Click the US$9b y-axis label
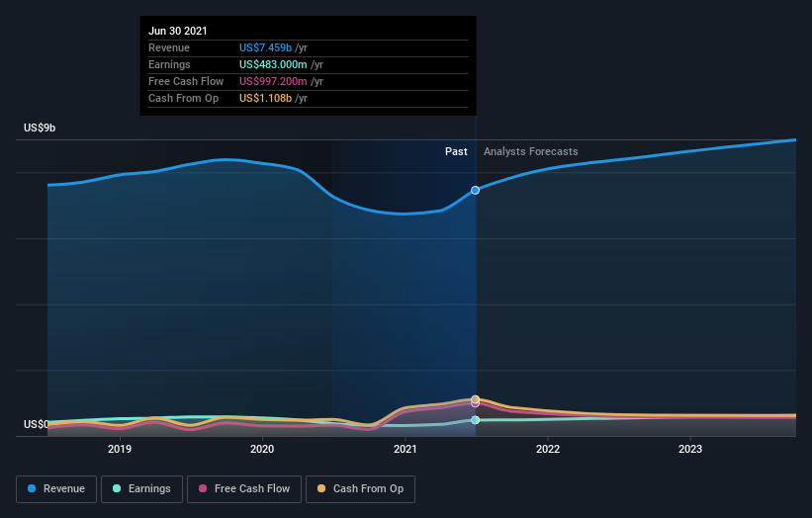Screen dimensions: 812x518 tap(40, 128)
